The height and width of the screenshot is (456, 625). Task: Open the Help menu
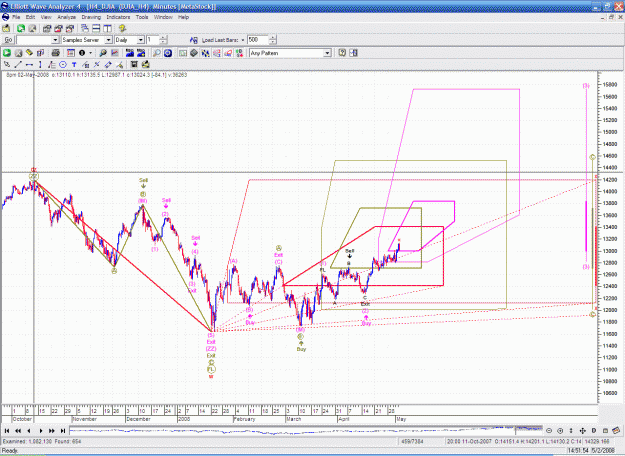pos(183,17)
